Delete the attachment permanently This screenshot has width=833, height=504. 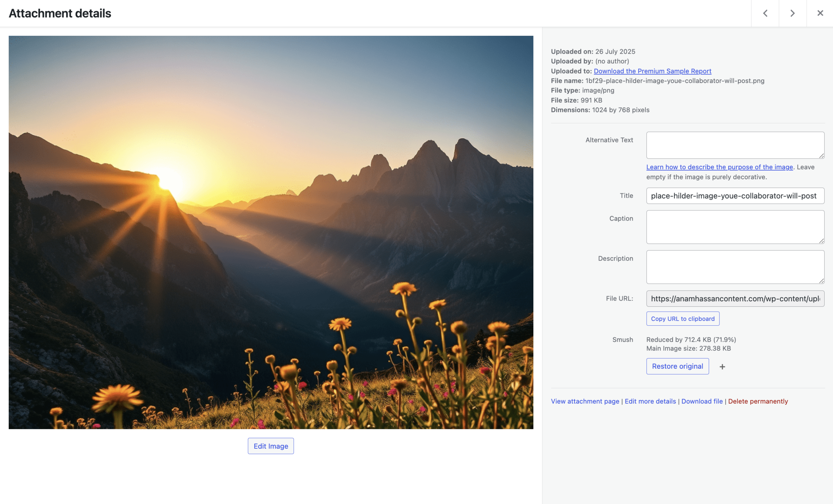tap(758, 401)
